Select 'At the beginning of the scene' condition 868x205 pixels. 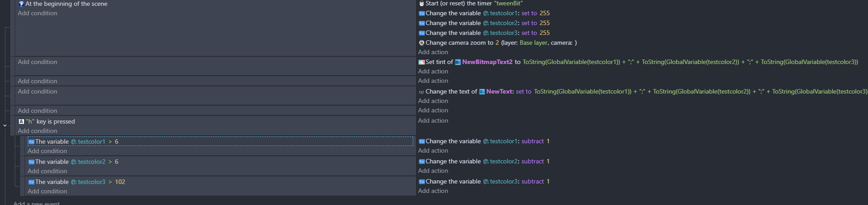pos(66,4)
